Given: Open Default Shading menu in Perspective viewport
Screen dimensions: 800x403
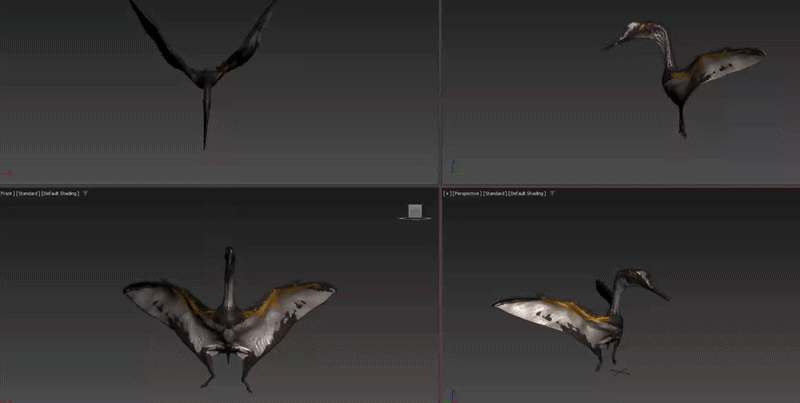Looking at the screenshot, I should 528,193.
